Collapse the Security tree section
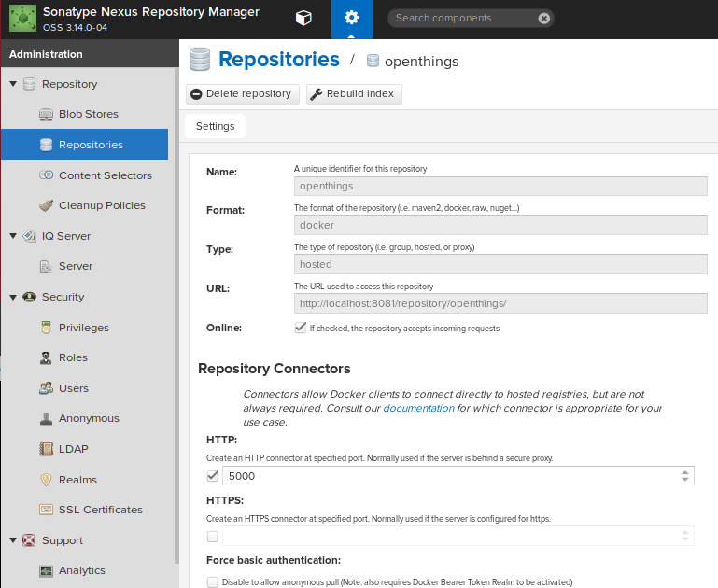The image size is (718, 588). [x=13, y=297]
